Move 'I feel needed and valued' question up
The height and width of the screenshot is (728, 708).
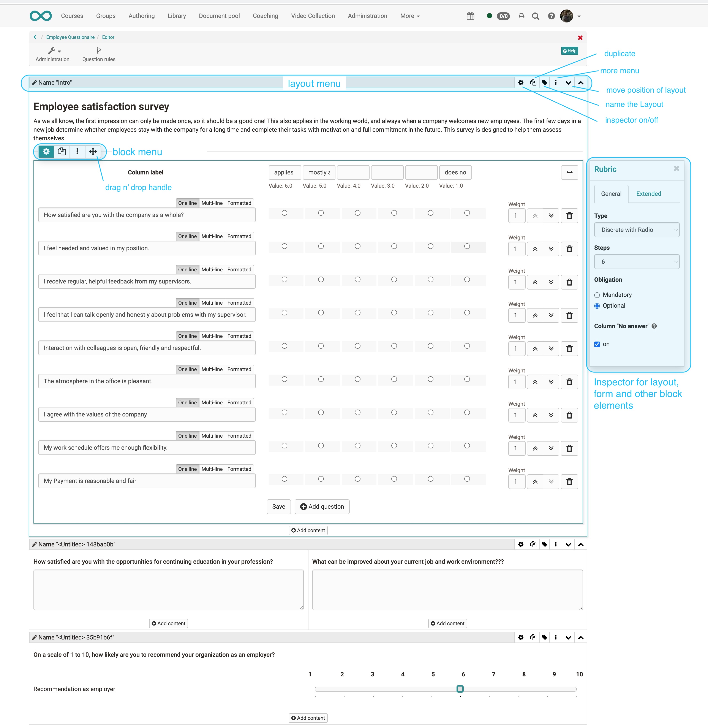pyautogui.click(x=535, y=249)
